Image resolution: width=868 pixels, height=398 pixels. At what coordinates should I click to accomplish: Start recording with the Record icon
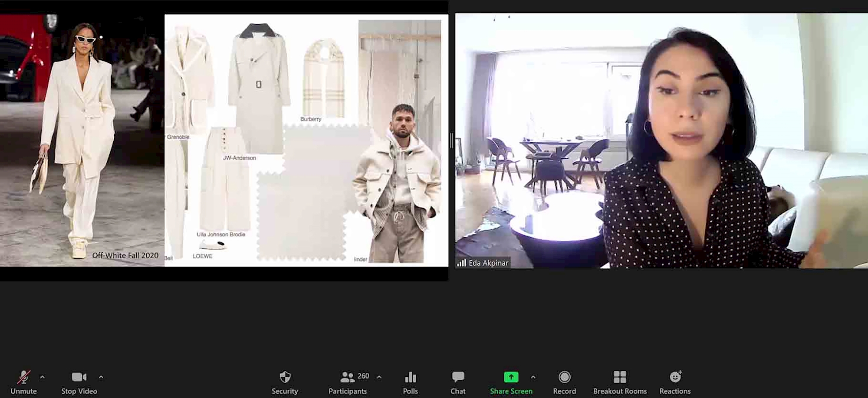point(564,377)
